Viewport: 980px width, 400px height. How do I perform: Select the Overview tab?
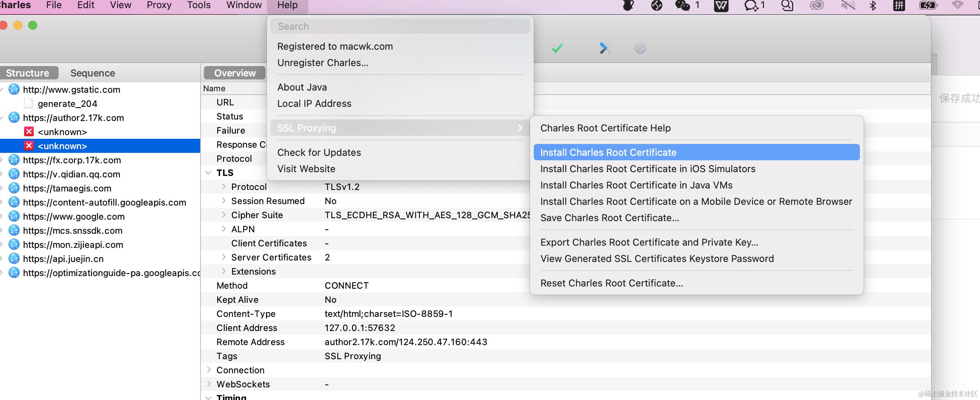[235, 73]
